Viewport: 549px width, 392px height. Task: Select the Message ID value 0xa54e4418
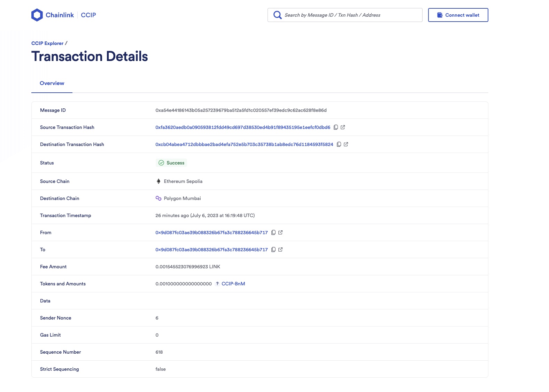pos(241,110)
